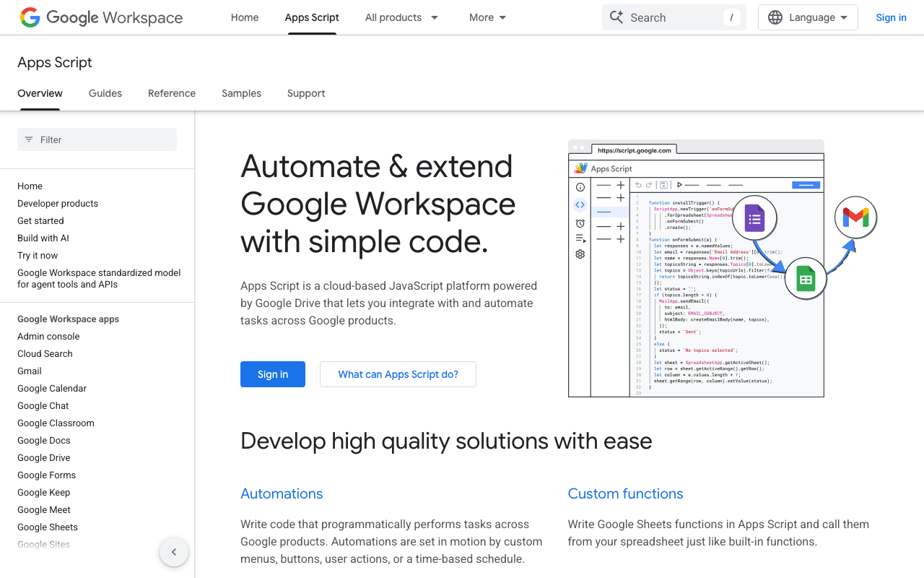Open Google Docs in sidebar
The image size is (924, 578).
[44, 441]
